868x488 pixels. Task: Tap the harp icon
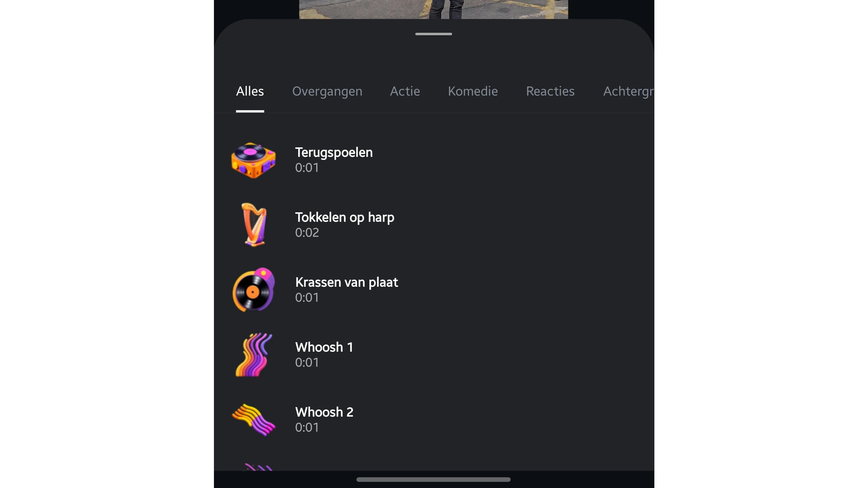[254, 225]
